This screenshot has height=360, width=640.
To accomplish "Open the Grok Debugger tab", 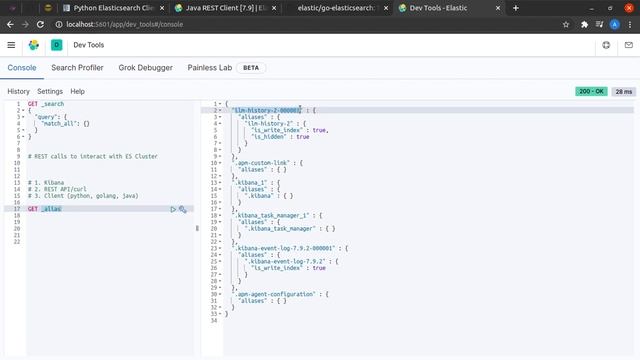I will coord(145,68).
